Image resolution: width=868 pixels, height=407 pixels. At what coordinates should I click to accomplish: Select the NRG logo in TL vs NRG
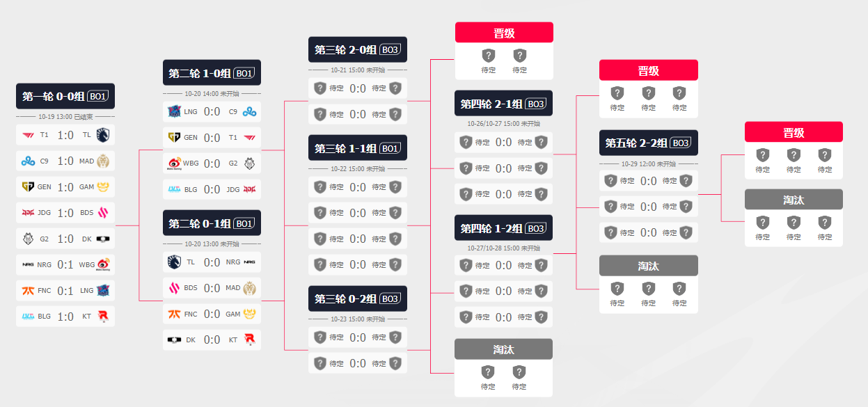click(249, 262)
